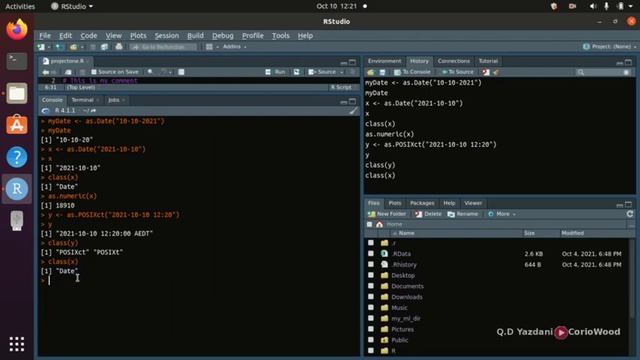Click the Rename button in Files pane

tap(462, 214)
